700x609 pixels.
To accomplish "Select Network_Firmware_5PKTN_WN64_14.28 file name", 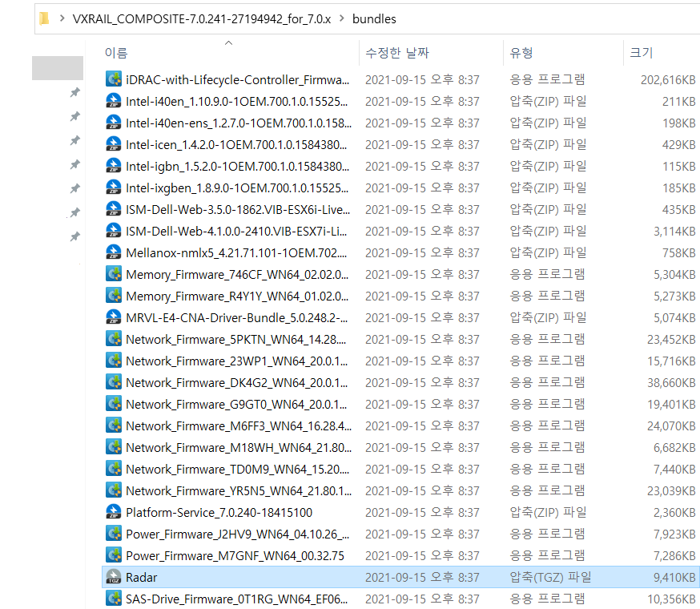I will (235, 340).
